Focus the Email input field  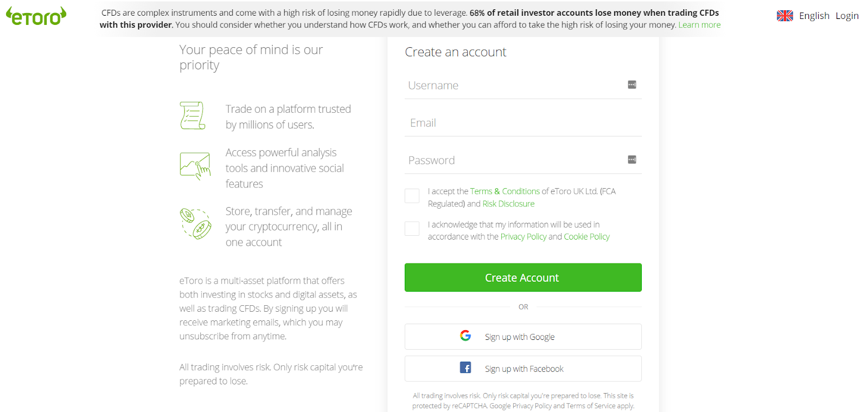click(x=523, y=123)
